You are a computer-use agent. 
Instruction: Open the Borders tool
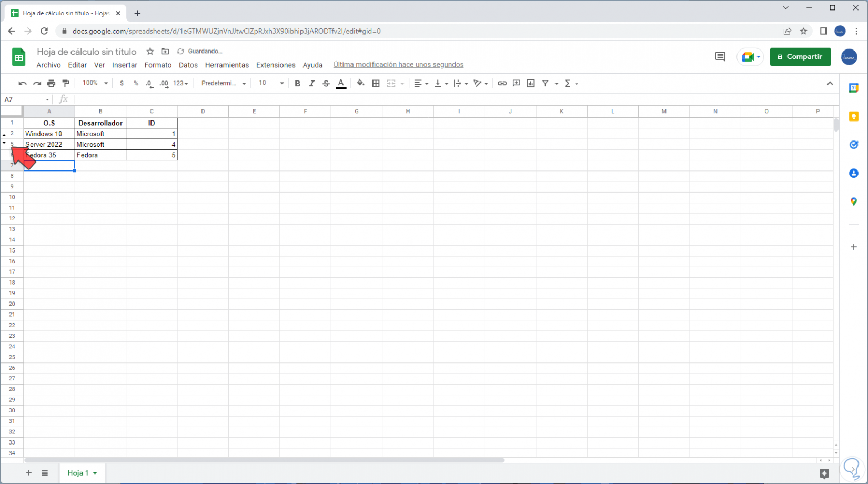376,83
